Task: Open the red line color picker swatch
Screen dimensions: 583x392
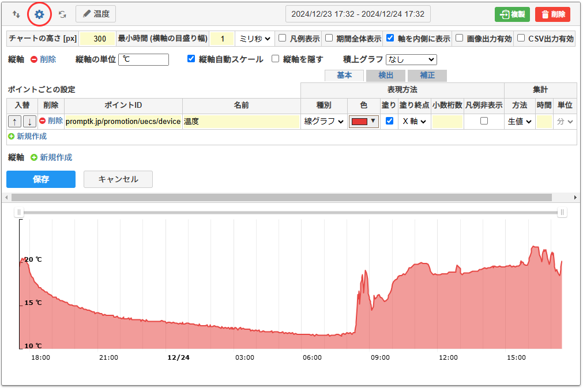Action: click(364, 122)
